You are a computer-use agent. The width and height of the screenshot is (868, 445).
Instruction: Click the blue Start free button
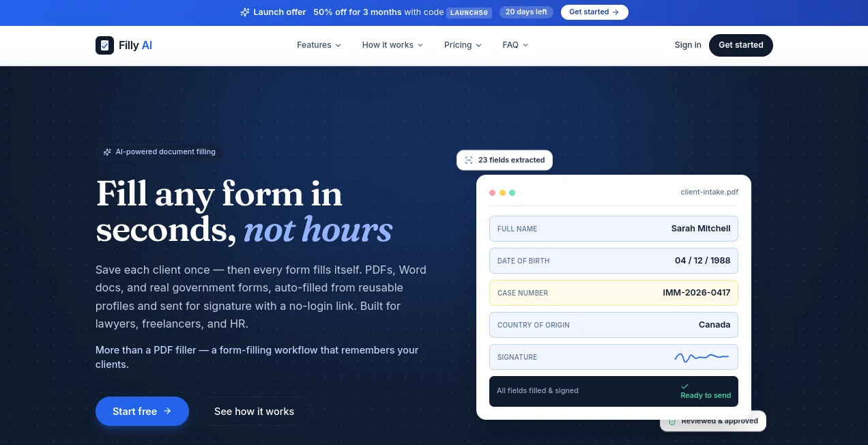pyautogui.click(x=142, y=412)
